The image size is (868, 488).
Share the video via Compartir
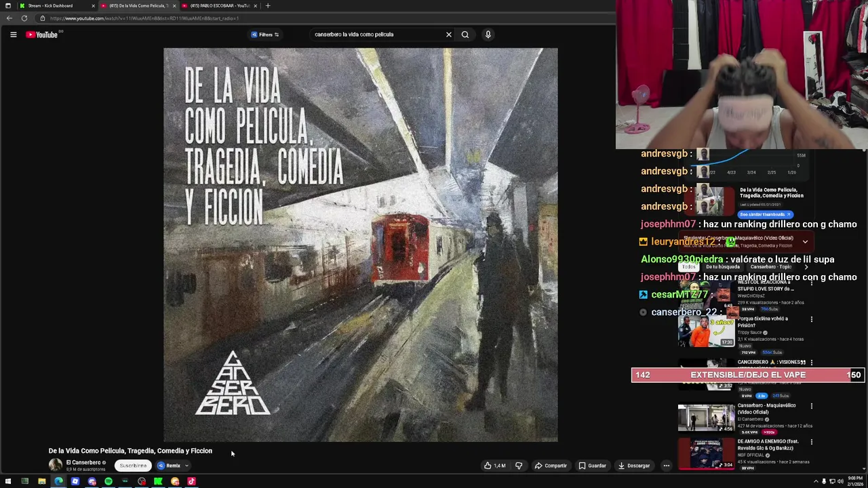click(551, 466)
